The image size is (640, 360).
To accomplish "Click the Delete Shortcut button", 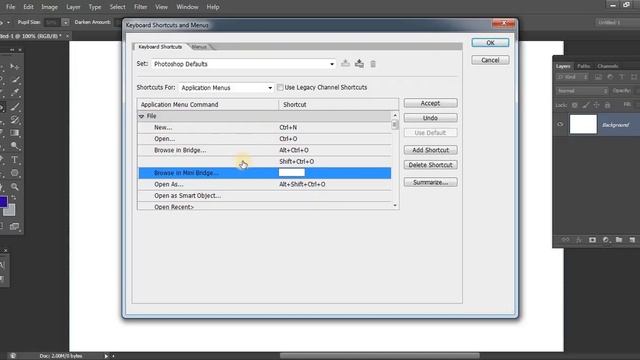I will 431,165.
